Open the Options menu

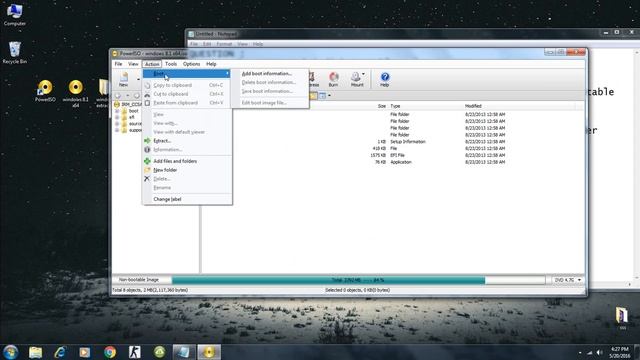191,64
